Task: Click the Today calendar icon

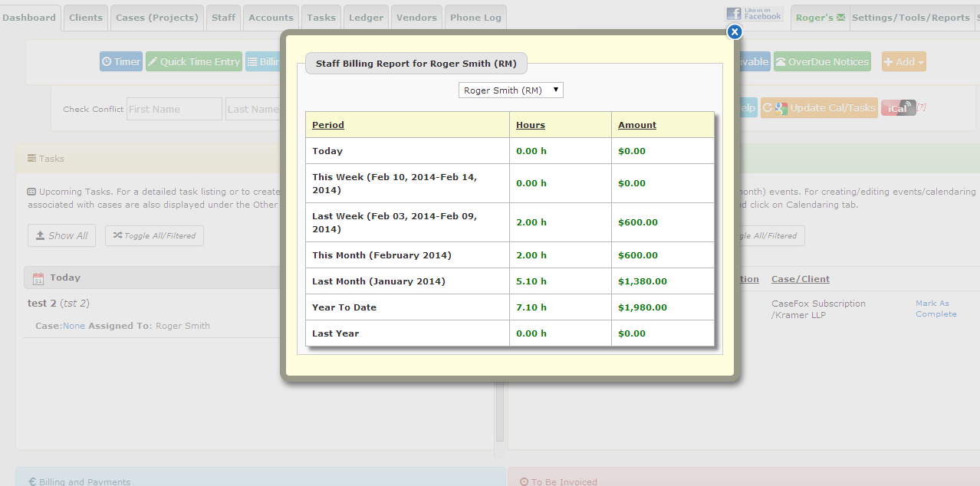Action: 38,277
